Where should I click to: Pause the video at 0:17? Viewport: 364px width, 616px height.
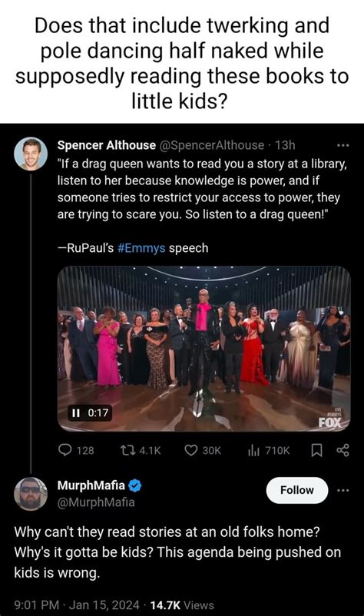74,412
